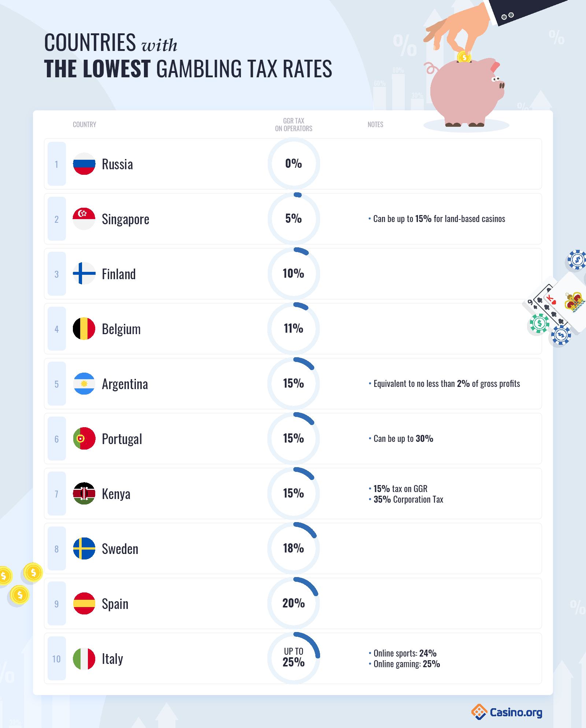
Task: Click the rank number 10 badge
Action: (x=57, y=658)
